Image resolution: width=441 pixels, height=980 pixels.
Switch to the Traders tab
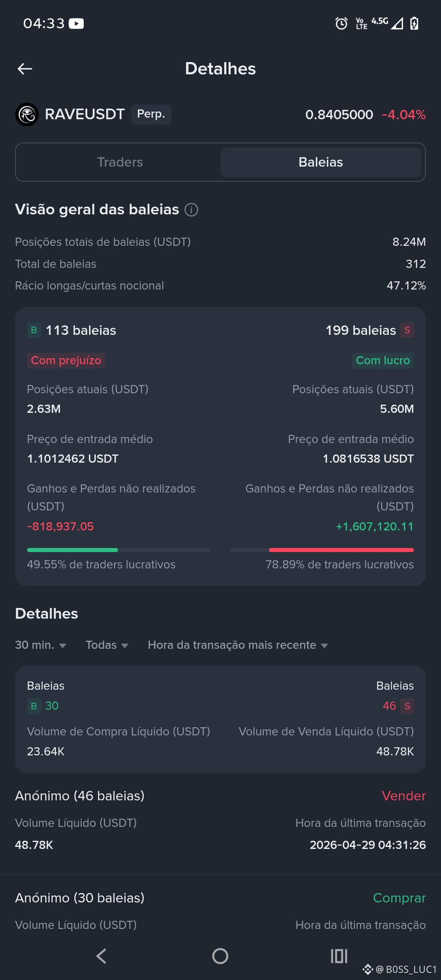point(120,162)
